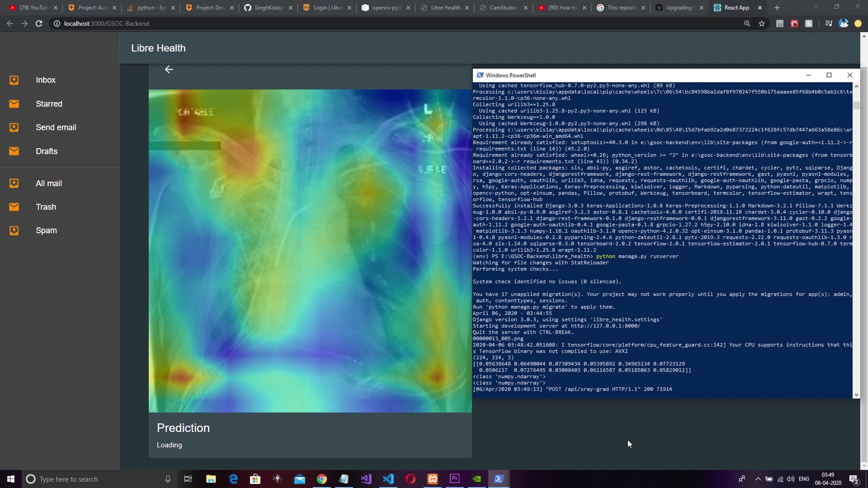Screen dimensions: 868x488
Task: Go back in browser history
Action: (10, 23)
